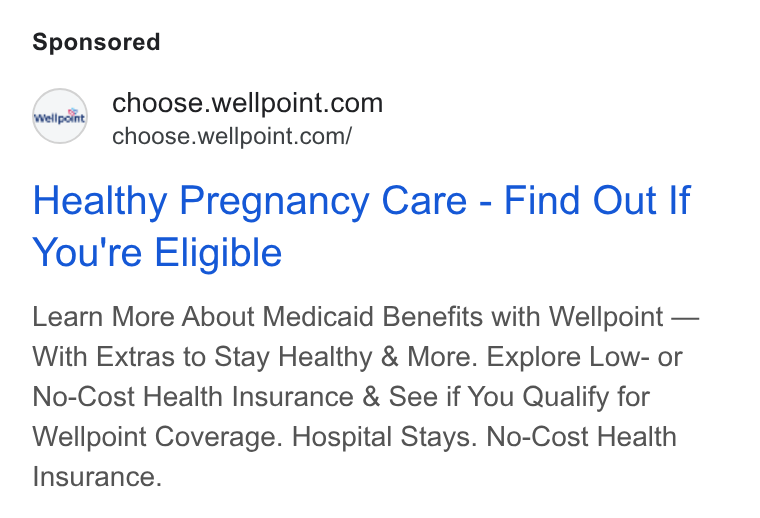Click "With Extras to Stay Healthy" text
The image size is (760, 518).
coord(202,357)
